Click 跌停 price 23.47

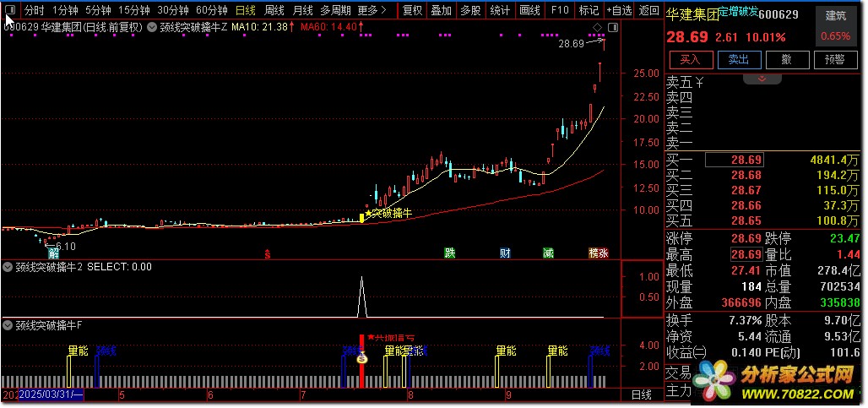pos(844,239)
